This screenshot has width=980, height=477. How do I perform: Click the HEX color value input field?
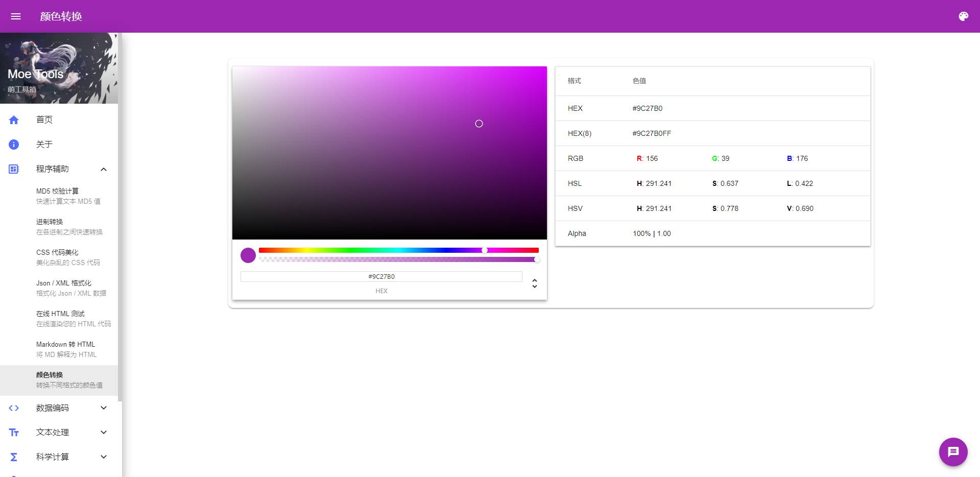(381, 277)
